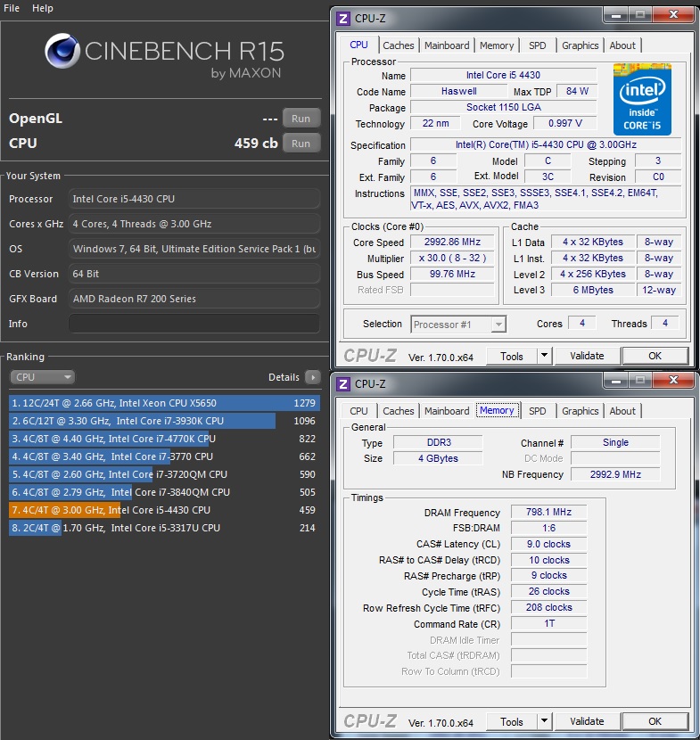Click the CPU-Z icon in Memory window title
700x740 pixels.
pyautogui.click(x=342, y=384)
